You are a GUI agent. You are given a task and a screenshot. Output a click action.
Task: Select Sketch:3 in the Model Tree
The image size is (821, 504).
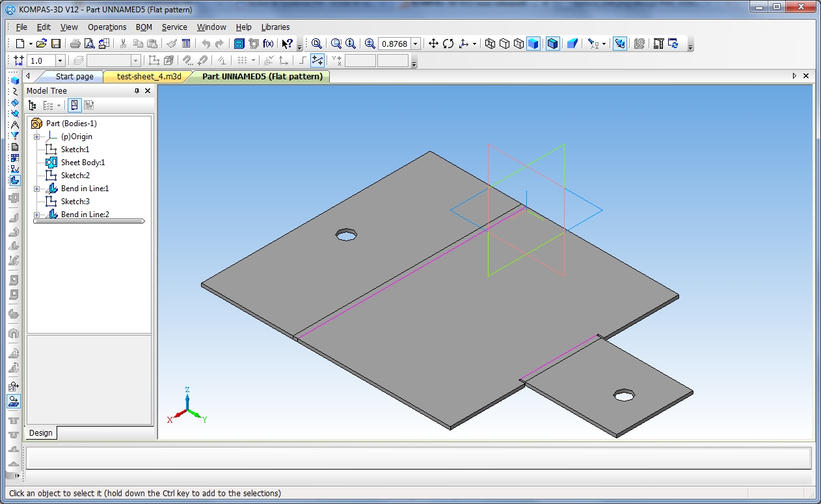[x=75, y=202]
